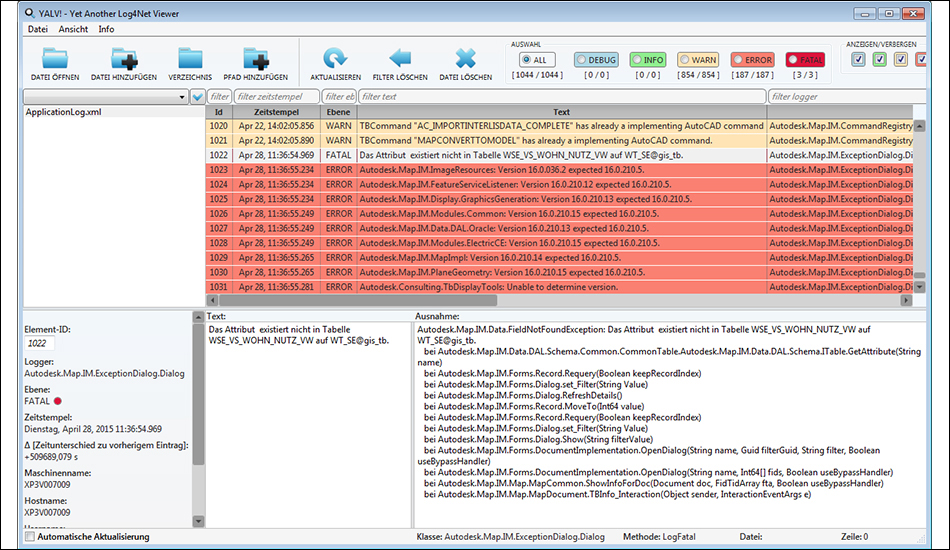950x550 pixels.
Task: Focus the filter text field
Action: pos(562,96)
